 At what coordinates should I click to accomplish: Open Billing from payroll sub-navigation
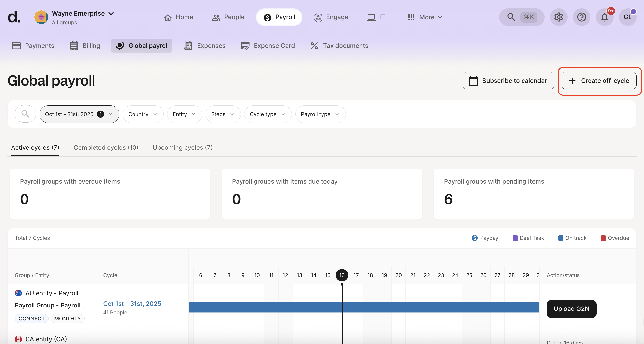pos(85,46)
